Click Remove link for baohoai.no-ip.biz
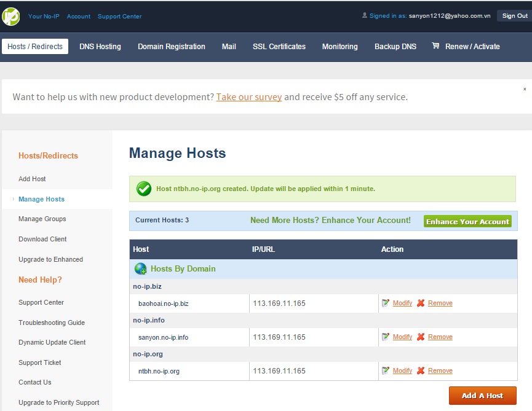This screenshot has height=411, width=532. point(440,303)
